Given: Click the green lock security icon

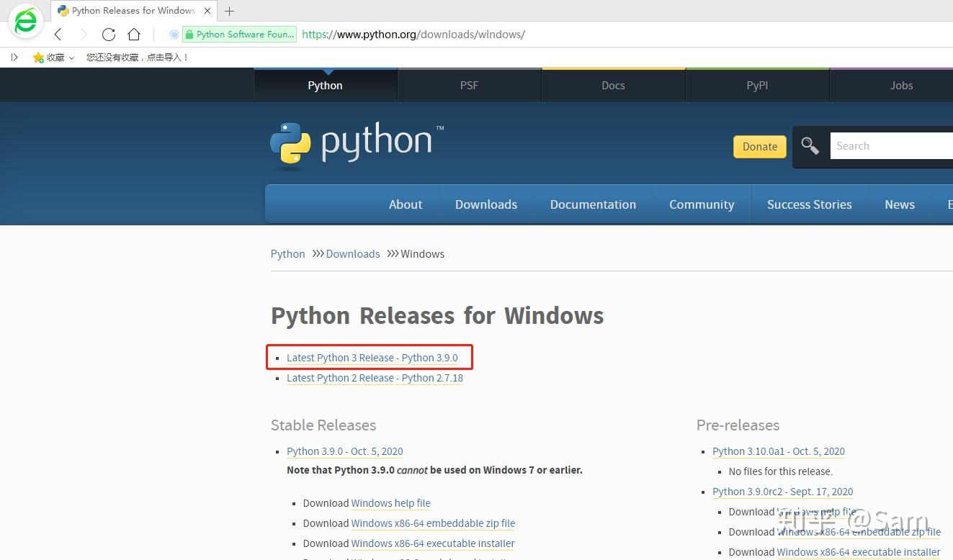Looking at the screenshot, I should point(189,34).
